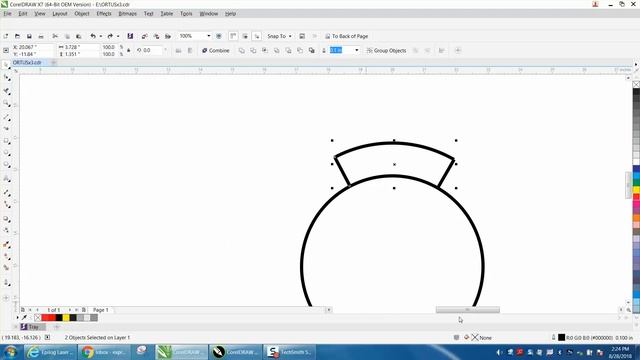Toggle Full-screen preview icon
Screen dimensions: 640x360
219,36
